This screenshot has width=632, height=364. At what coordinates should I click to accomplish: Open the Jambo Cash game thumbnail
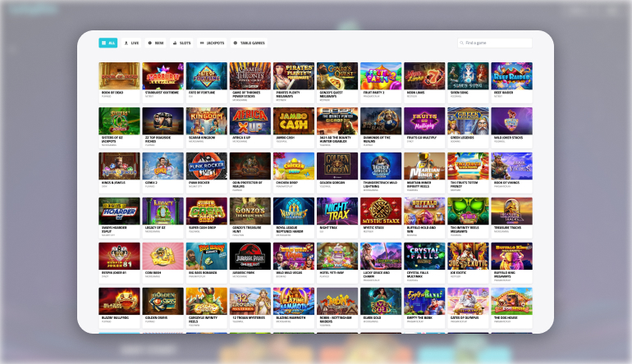pyautogui.click(x=294, y=121)
